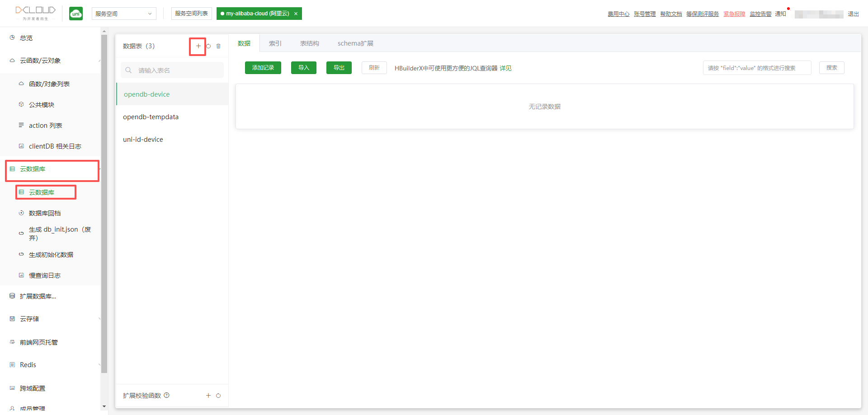
Task: Open the 帮助文档 link
Action: [671, 14]
